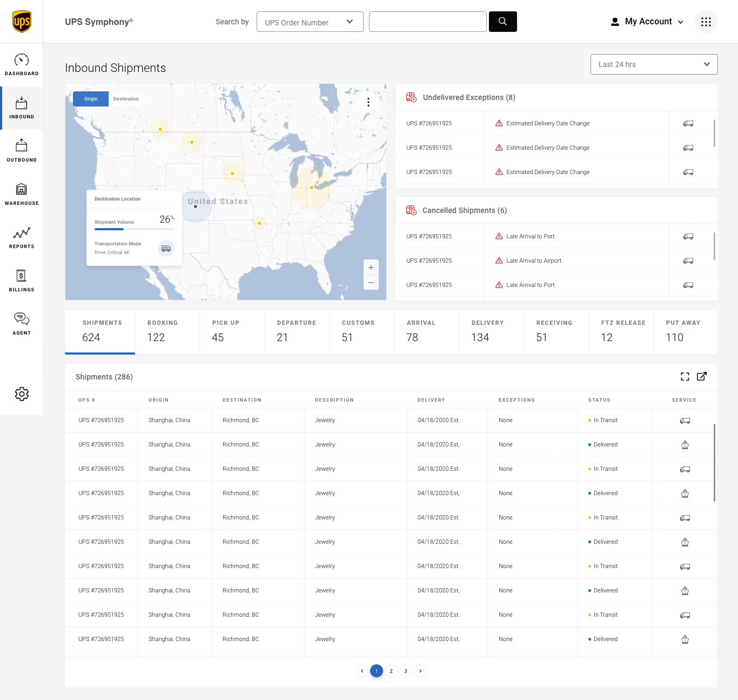The height and width of the screenshot is (700, 738).
Task: Open the Warehouse section
Action: coord(22,194)
